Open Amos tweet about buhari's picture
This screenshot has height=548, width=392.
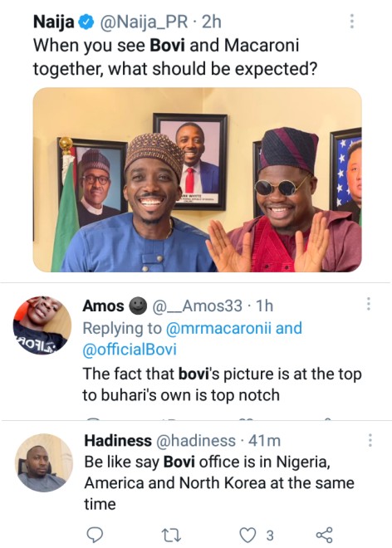[x=222, y=384]
